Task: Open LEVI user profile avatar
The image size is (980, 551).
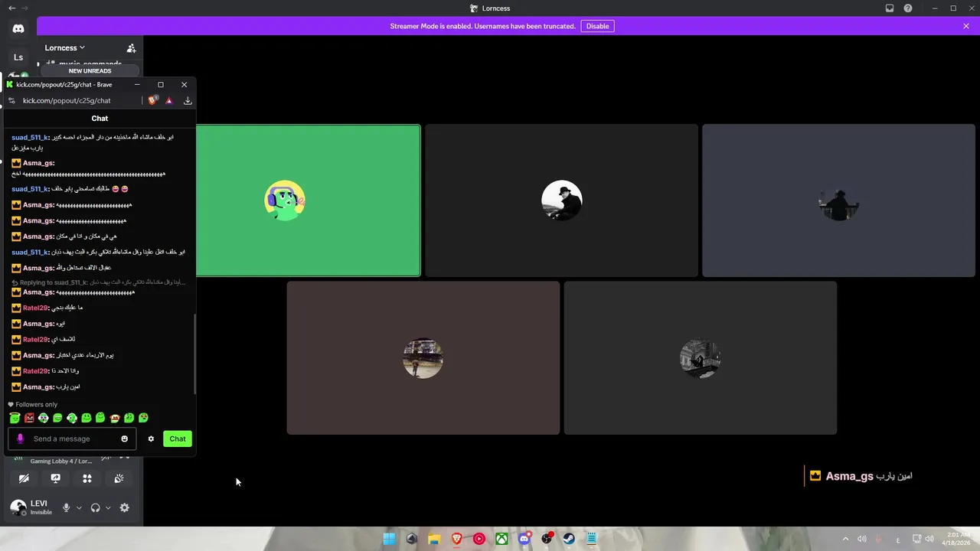Action: (x=18, y=507)
